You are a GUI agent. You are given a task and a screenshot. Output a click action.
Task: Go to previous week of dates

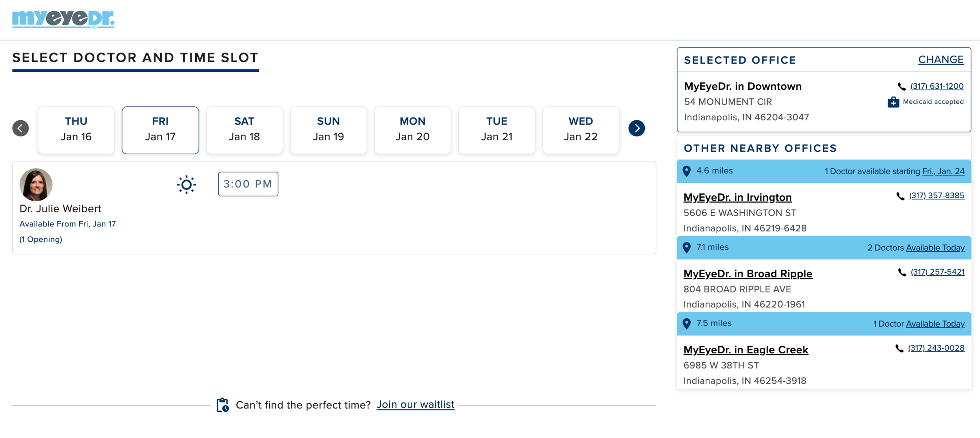pyautogui.click(x=20, y=128)
